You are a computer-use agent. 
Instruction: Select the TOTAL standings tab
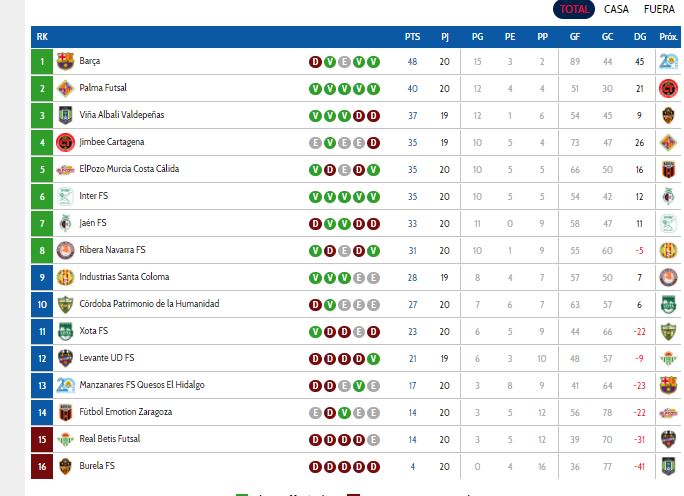click(575, 9)
